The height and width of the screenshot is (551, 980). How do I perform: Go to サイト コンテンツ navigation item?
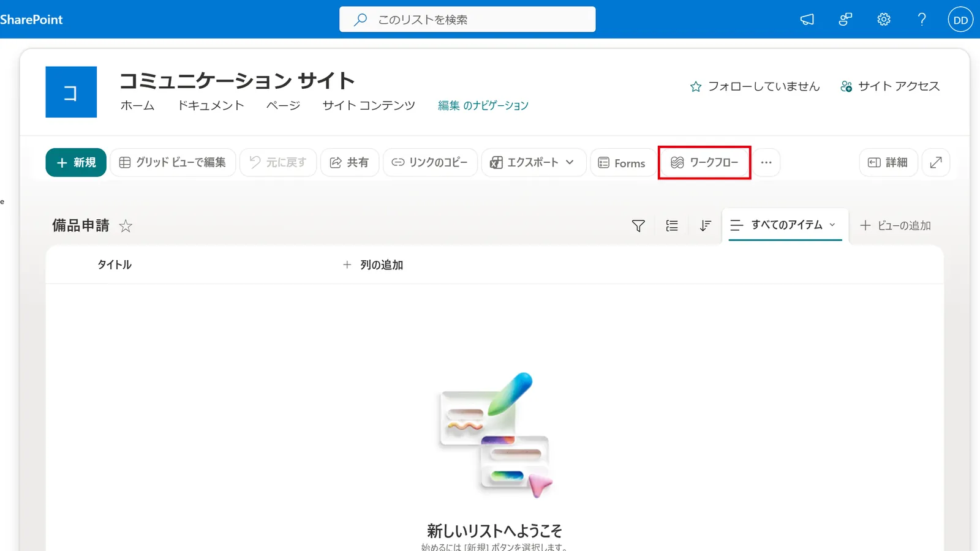click(369, 106)
